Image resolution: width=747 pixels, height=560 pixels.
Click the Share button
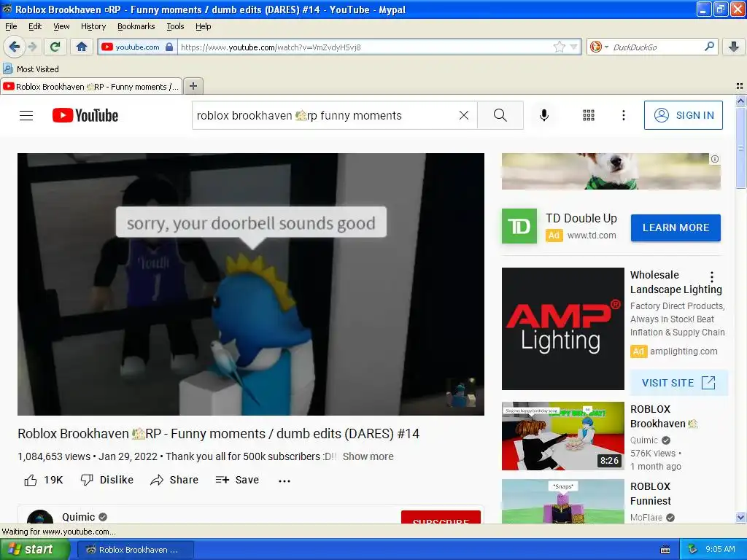tap(174, 480)
